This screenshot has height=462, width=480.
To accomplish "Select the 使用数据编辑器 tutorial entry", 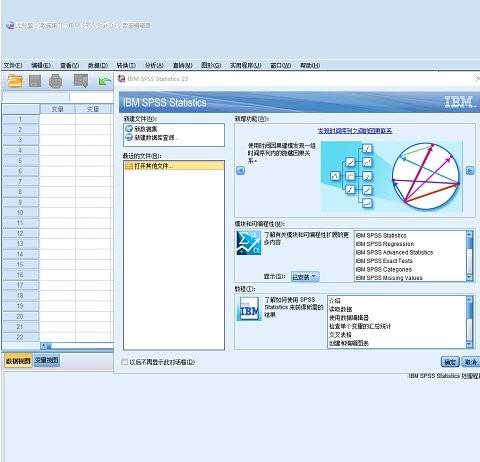I will coord(349,318).
